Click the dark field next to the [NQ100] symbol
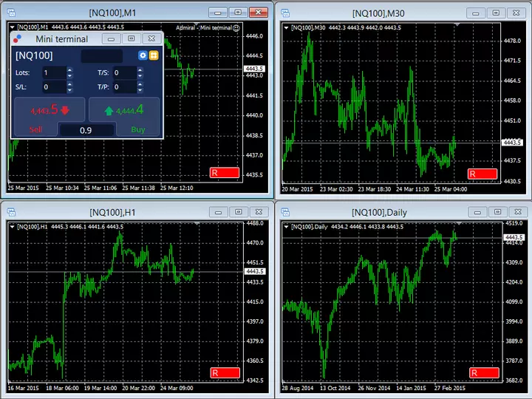The width and height of the screenshot is (532, 399). click(x=102, y=55)
